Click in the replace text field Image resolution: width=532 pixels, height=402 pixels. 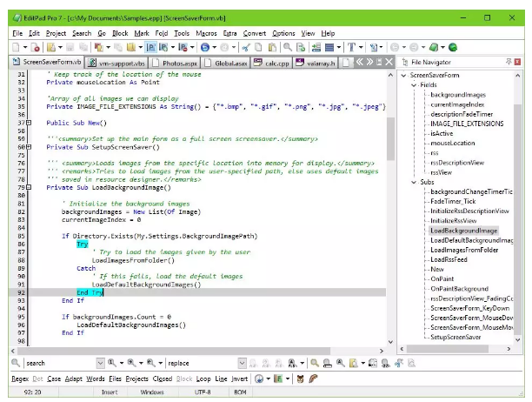(202, 363)
